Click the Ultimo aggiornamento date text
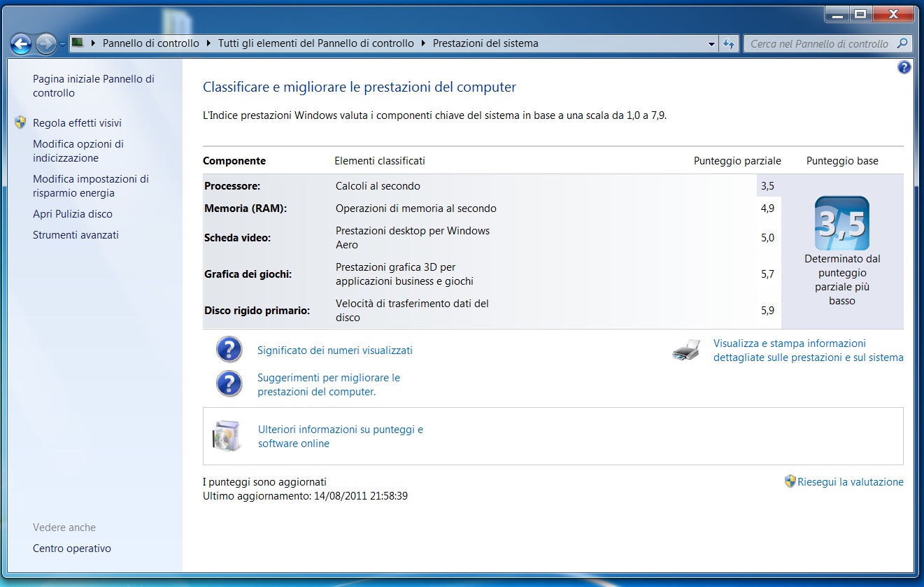 [305, 496]
